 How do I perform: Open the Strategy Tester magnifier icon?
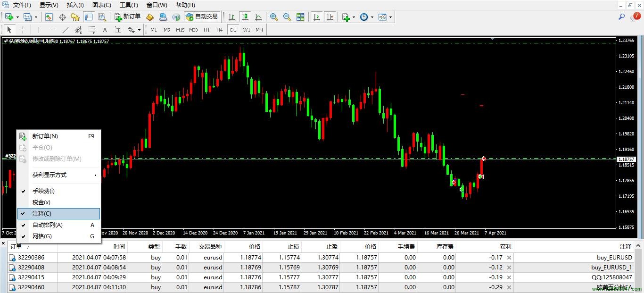(x=102, y=17)
